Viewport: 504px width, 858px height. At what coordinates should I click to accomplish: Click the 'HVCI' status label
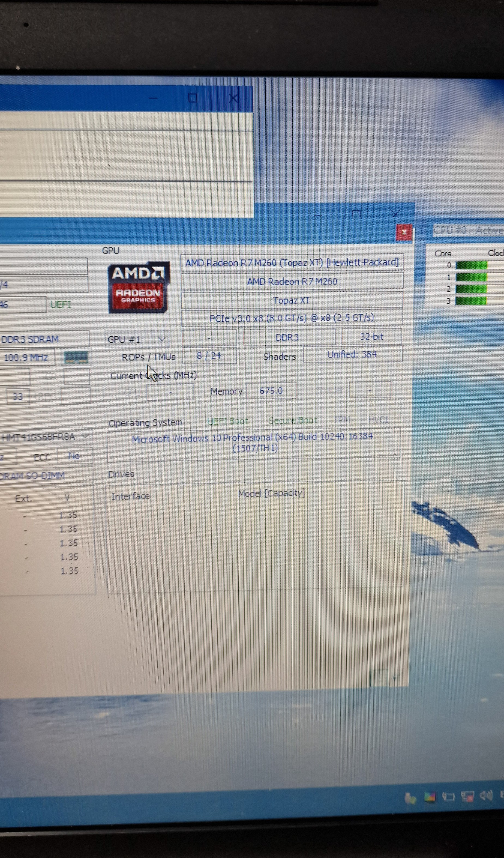pos(378,420)
